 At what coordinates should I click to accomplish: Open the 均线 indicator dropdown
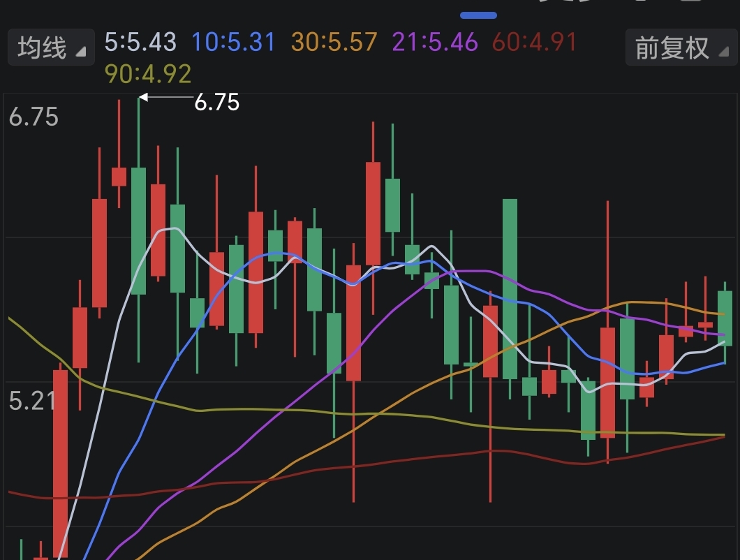click(x=51, y=47)
